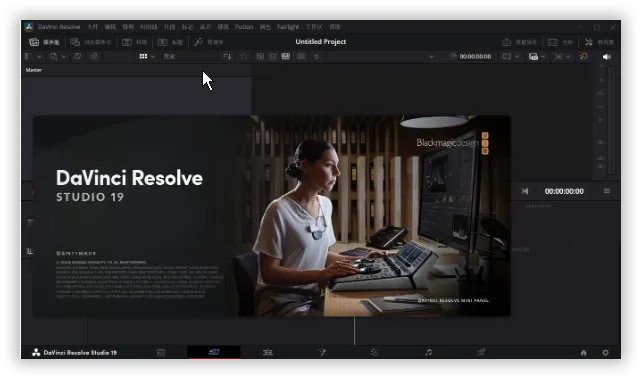Click the media pool 搜索 search field
641x379 pixels.
click(x=190, y=56)
